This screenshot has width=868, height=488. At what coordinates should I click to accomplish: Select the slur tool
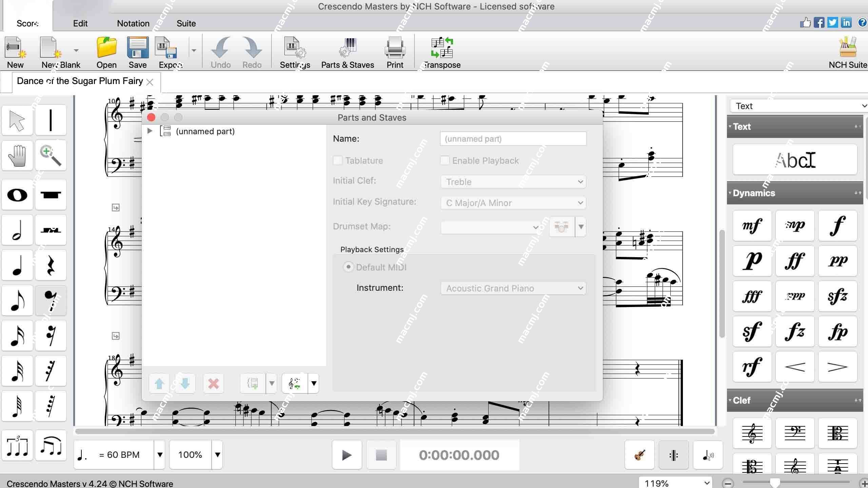coord(51,445)
